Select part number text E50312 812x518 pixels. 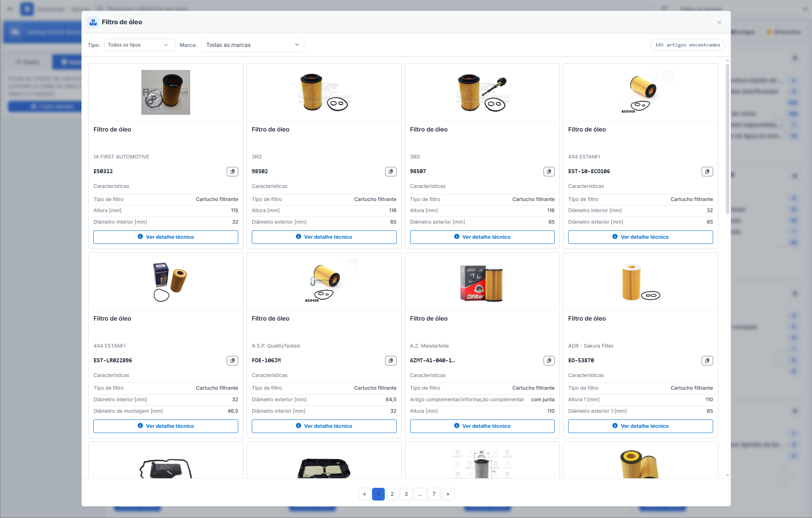[103, 172]
